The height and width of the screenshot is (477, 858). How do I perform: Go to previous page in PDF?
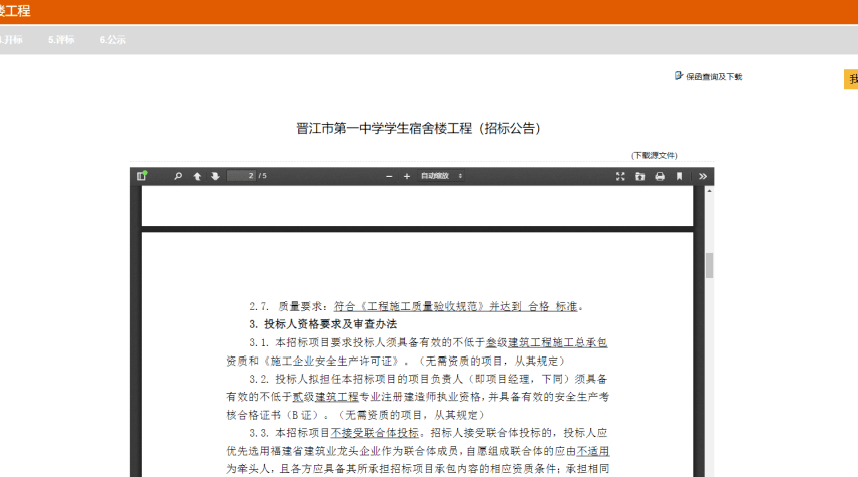[197, 176]
